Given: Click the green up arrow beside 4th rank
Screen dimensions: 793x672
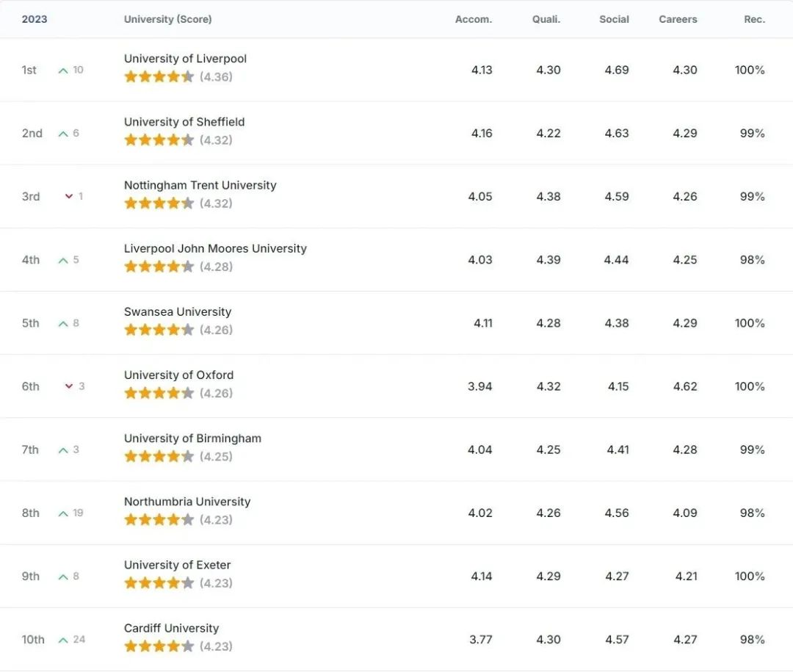Looking at the screenshot, I should click(x=63, y=260).
